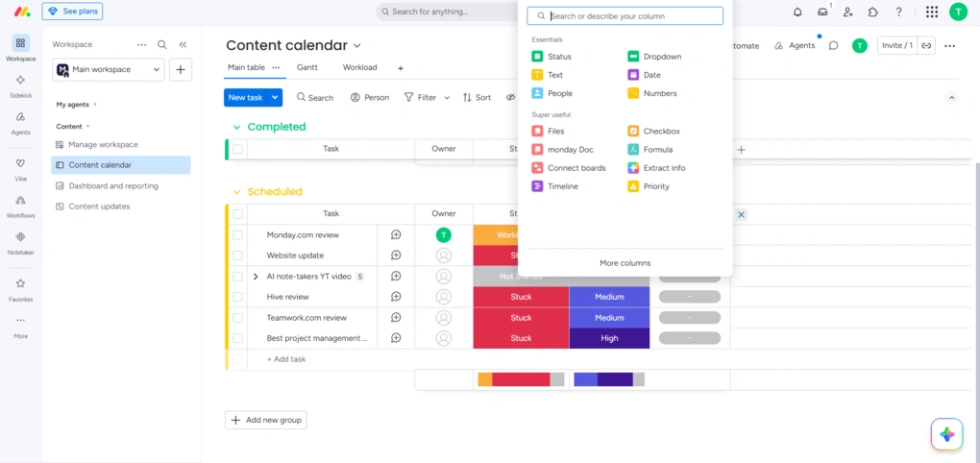Click Stuck status cell of Hive review
This screenshot has width=980, height=463.
521,297
